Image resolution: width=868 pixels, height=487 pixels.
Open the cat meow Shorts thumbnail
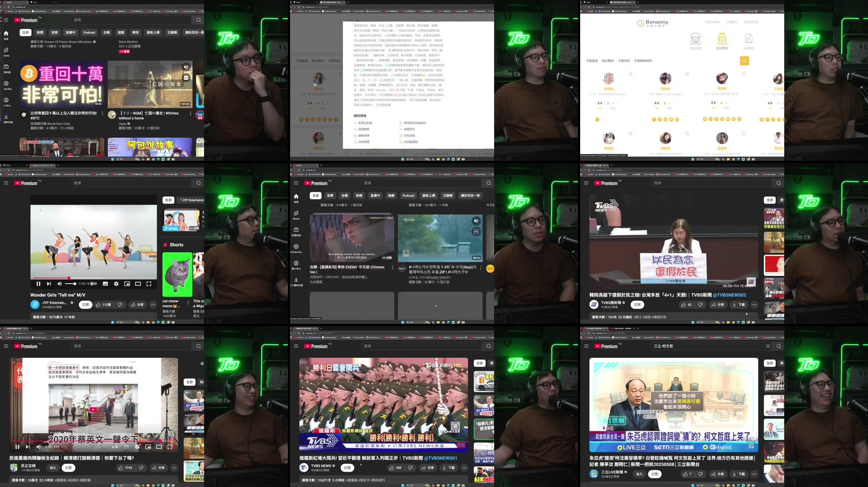tap(177, 275)
